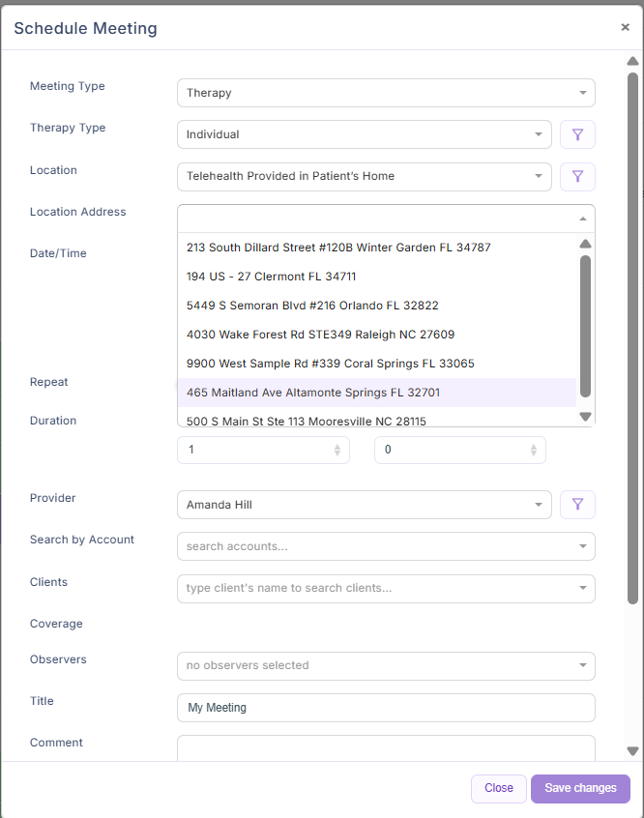Select 465 Maitland Ave Altamonte Springs address

coord(313,393)
